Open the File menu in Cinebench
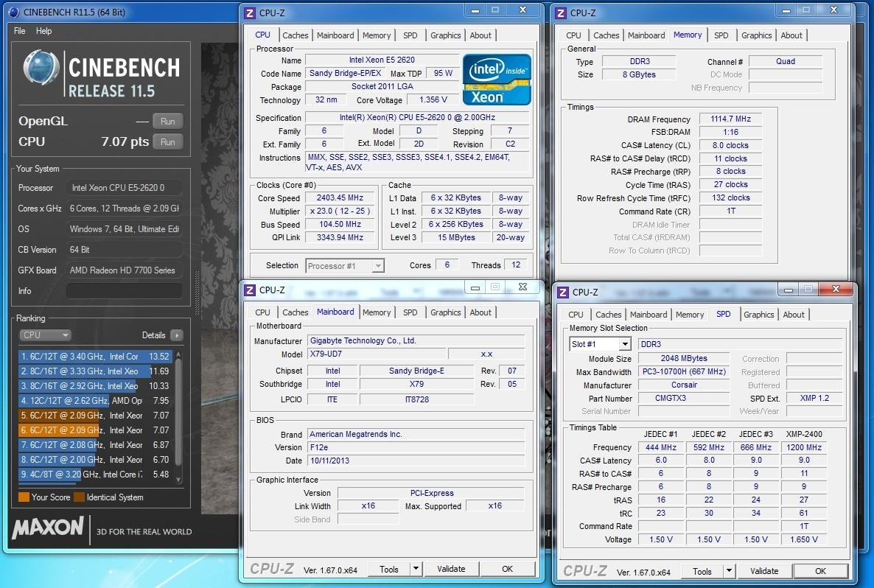 pyautogui.click(x=19, y=31)
